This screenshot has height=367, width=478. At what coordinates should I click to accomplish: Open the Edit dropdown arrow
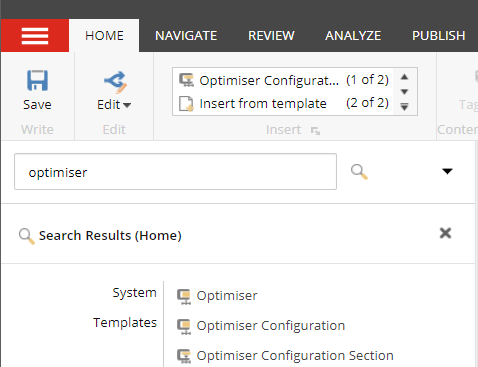coord(127,105)
